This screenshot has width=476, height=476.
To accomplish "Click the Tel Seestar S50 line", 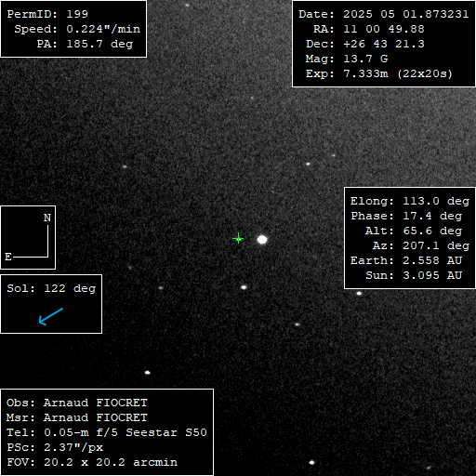I will [x=107, y=432].
